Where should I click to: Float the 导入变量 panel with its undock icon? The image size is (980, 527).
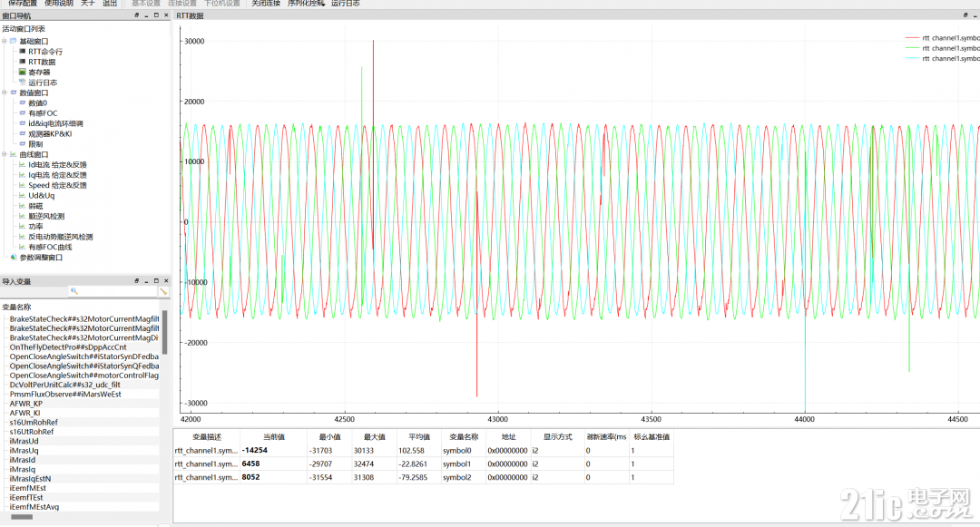point(137,281)
